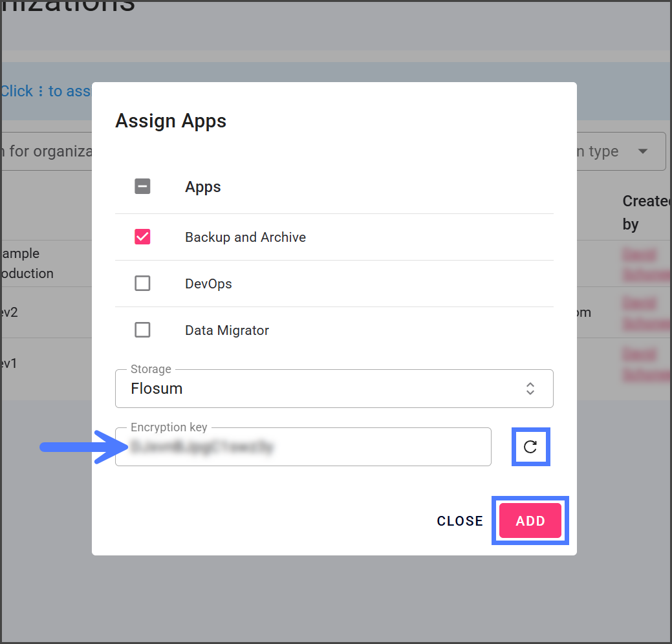Select the ev2 organization row
The height and width of the screenshot is (644, 672).
point(10,312)
